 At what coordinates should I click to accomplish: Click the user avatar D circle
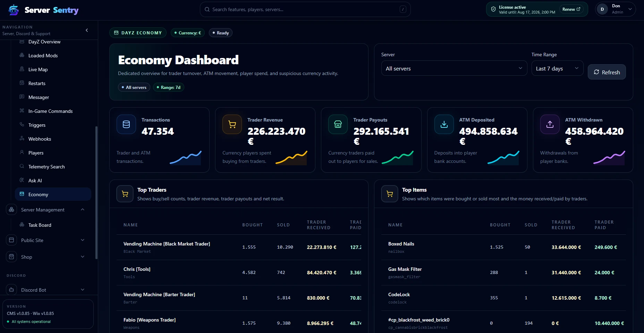pos(602,9)
